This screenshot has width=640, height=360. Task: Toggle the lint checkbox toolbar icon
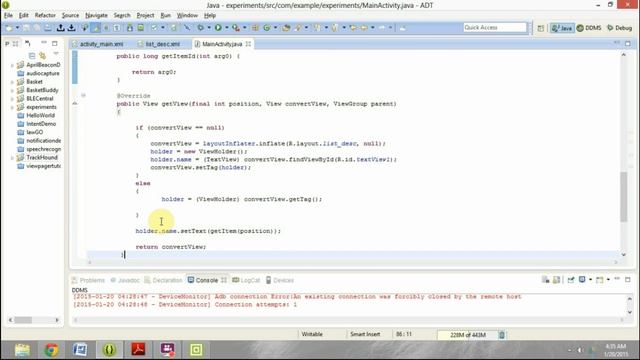point(154,28)
